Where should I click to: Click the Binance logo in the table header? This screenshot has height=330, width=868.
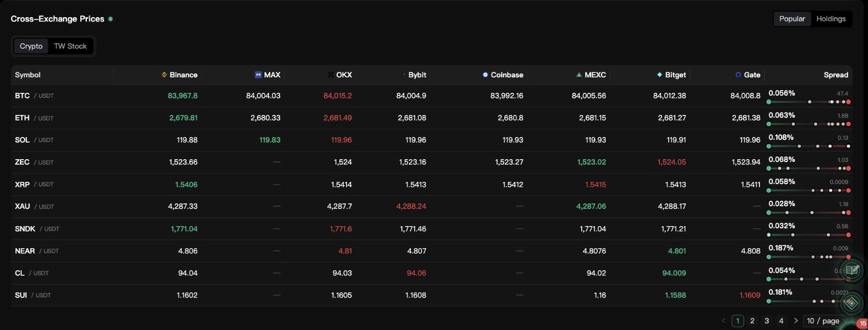(164, 75)
